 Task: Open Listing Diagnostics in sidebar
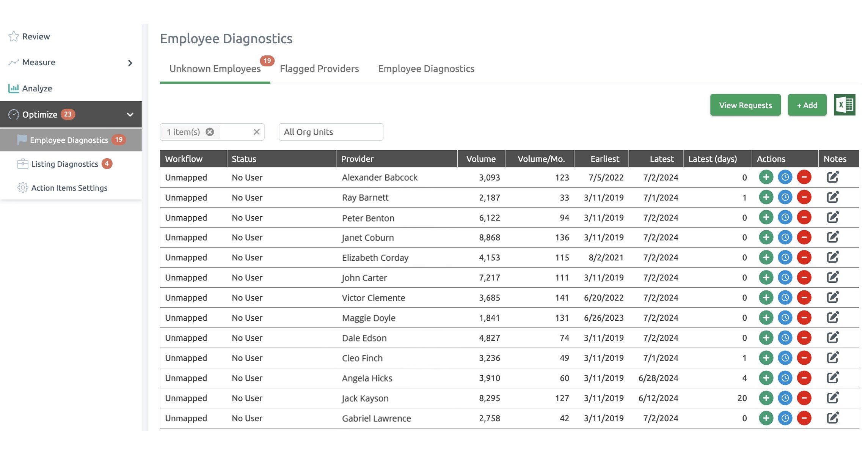64,164
